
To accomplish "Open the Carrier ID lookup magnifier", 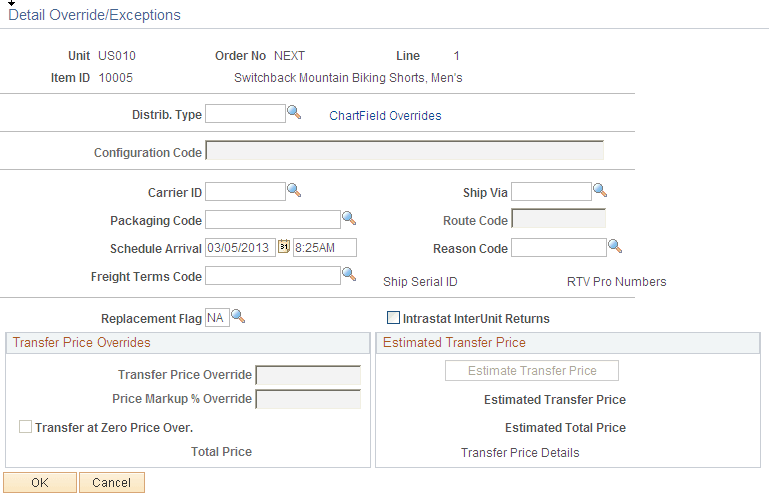I will point(294,190).
